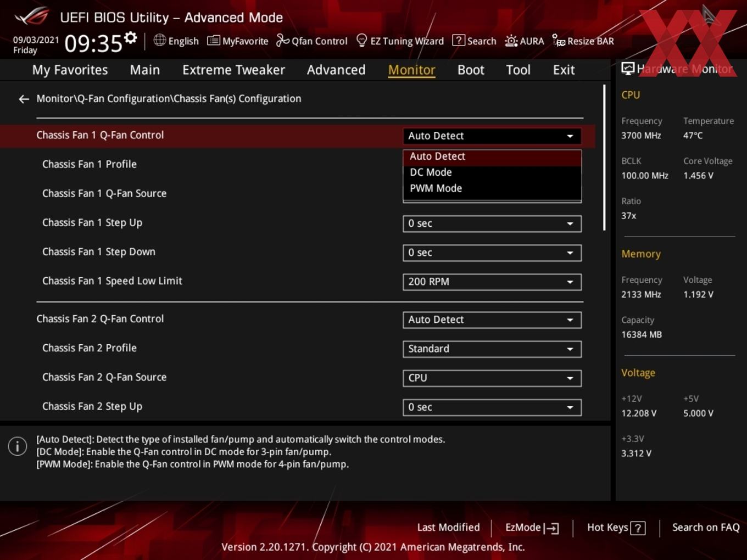Open the Chassis Fan 2 Step Up dropdown

[492, 407]
